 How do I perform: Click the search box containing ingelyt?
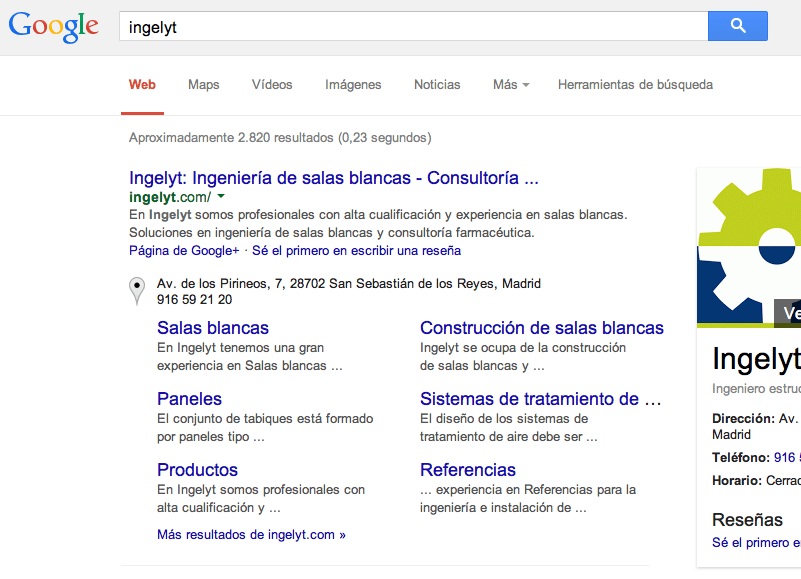[412, 27]
